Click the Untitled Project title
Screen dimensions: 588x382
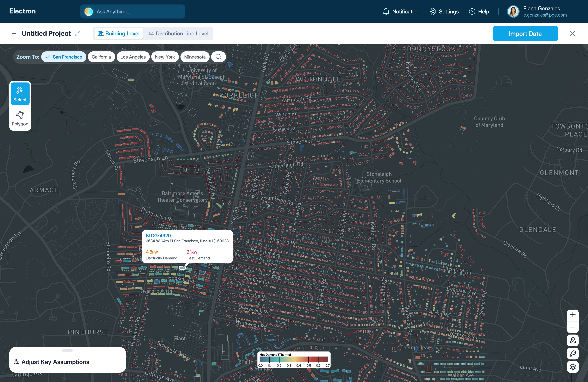46,33
